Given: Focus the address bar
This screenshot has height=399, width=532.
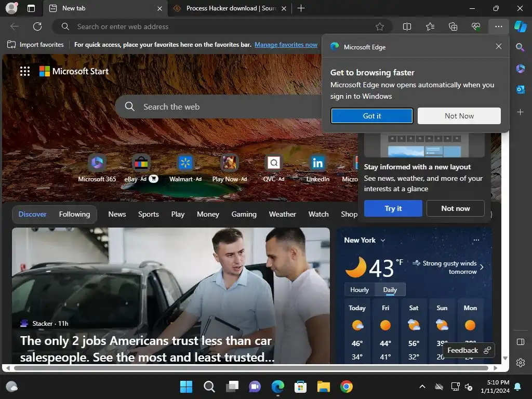Looking at the screenshot, I should [x=222, y=26].
